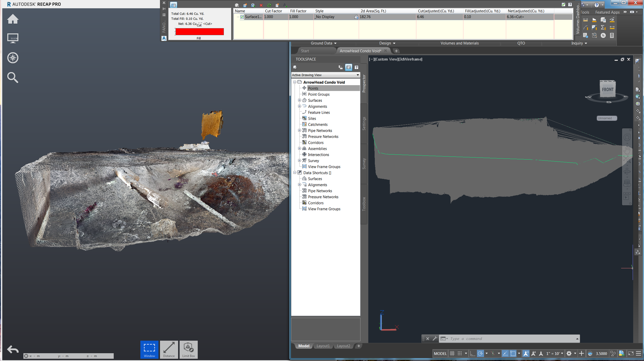Select ReCap Window selection tool
644x361 pixels.
coord(149,349)
